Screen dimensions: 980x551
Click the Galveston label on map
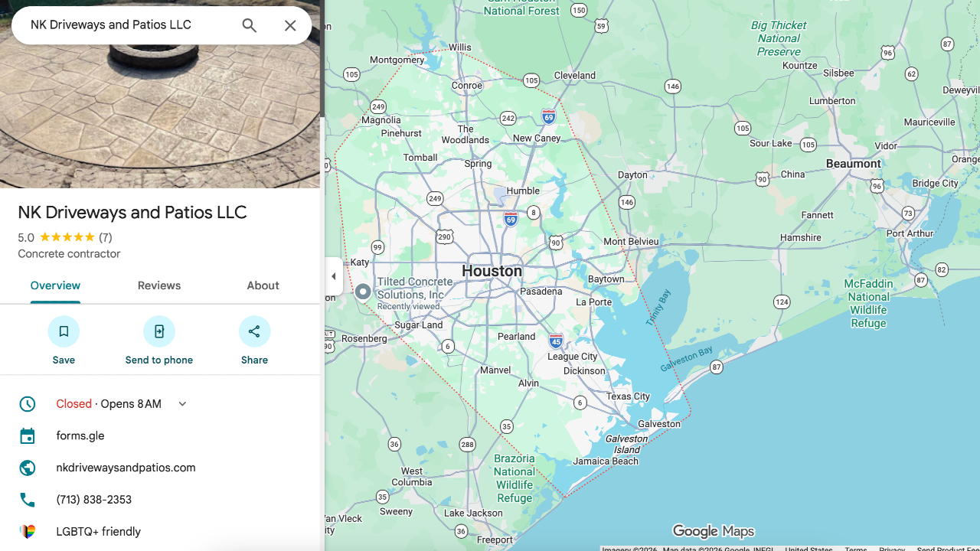659,424
